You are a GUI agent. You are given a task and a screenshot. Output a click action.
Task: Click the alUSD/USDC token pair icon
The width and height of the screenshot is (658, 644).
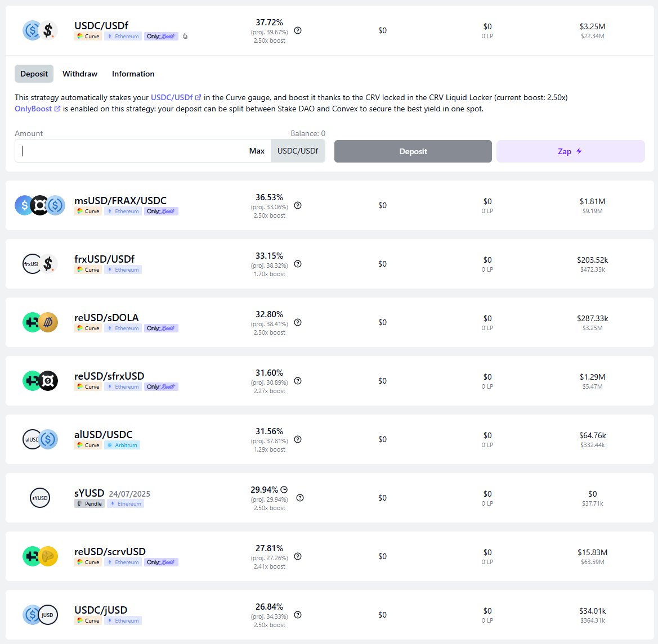pyautogui.click(x=40, y=439)
